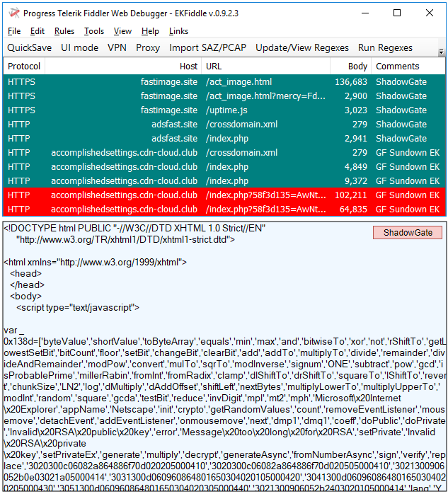Sort sessions by Protocol column header

(x=24, y=67)
